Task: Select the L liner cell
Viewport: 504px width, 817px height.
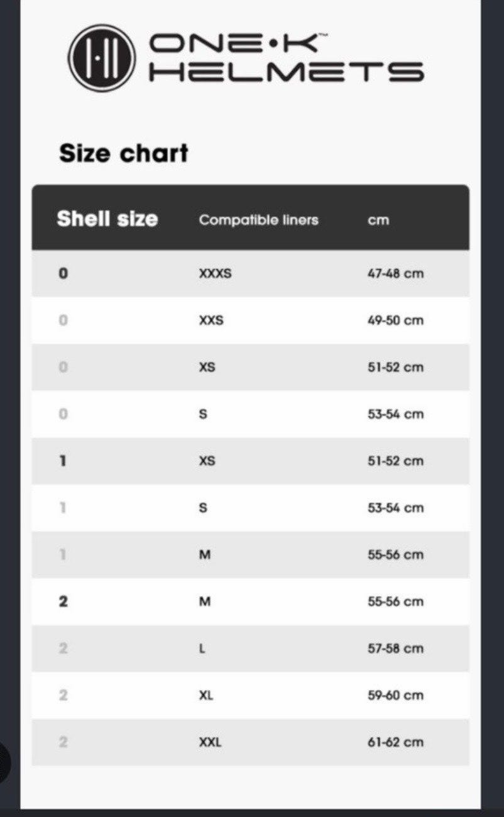Action: pyautogui.click(x=202, y=649)
